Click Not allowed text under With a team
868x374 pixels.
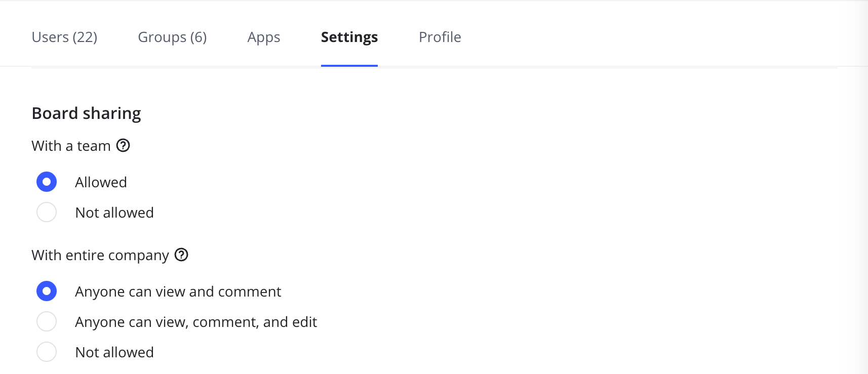coord(114,213)
